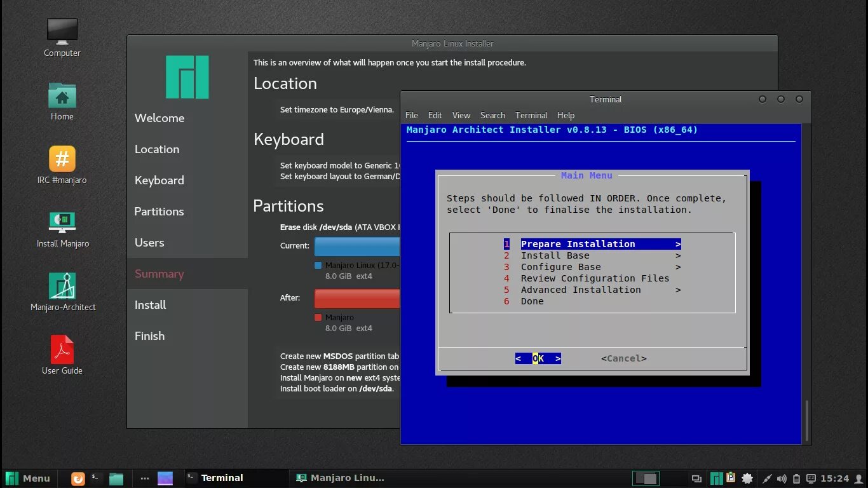
Task: Open the User Guide PDF icon
Action: click(x=62, y=355)
